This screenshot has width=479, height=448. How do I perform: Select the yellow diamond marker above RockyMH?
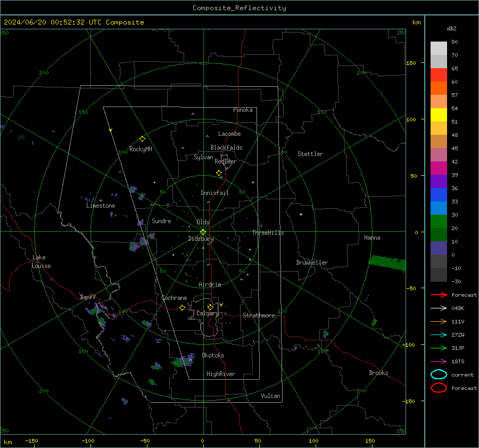coord(142,139)
